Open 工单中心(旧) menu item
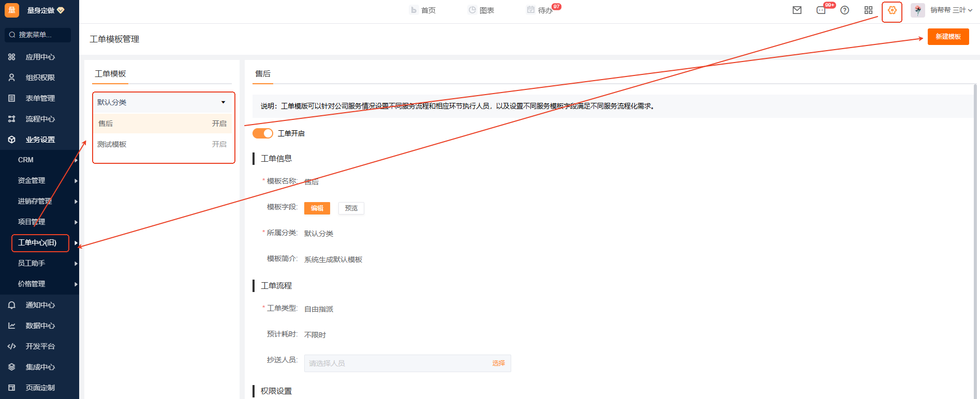This screenshot has height=399, width=980. coord(37,243)
